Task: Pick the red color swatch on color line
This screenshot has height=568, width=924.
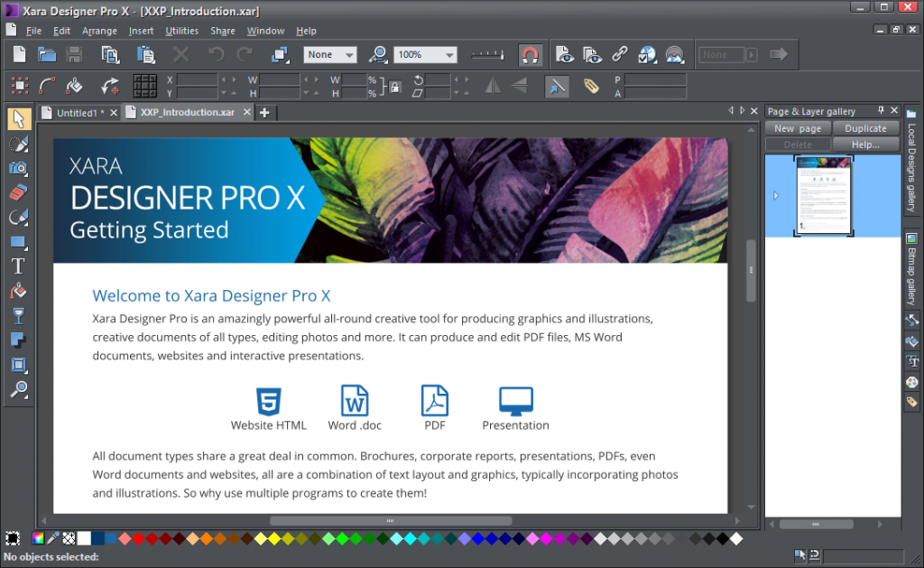Action: (x=138, y=538)
